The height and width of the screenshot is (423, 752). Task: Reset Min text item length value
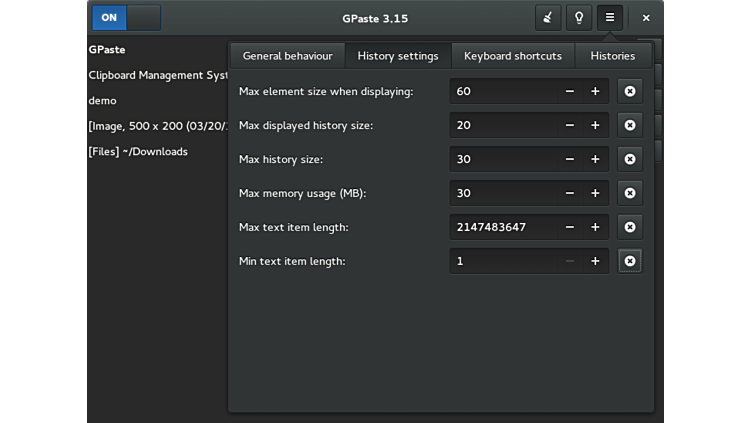coord(629,261)
